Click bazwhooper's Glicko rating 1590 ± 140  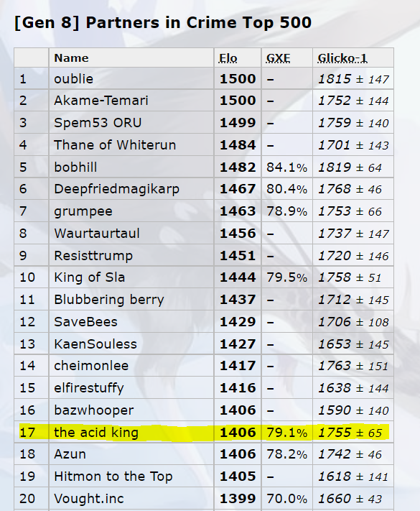point(353,410)
